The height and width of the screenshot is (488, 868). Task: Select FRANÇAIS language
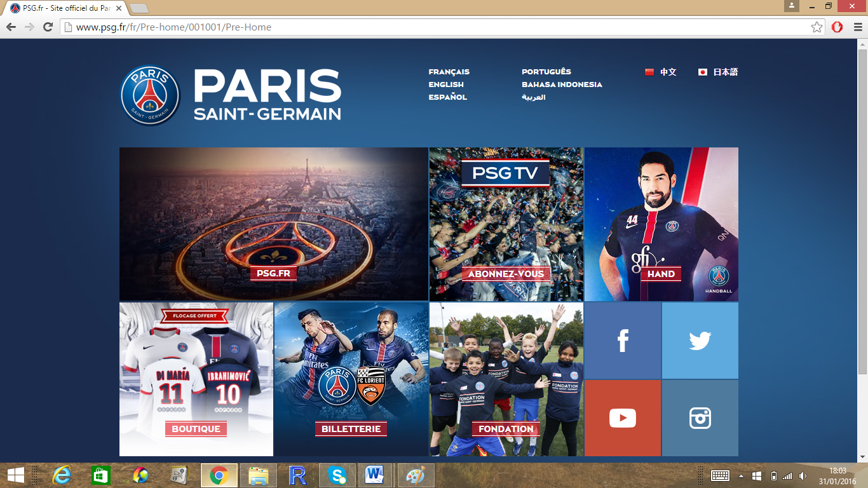click(449, 72)
